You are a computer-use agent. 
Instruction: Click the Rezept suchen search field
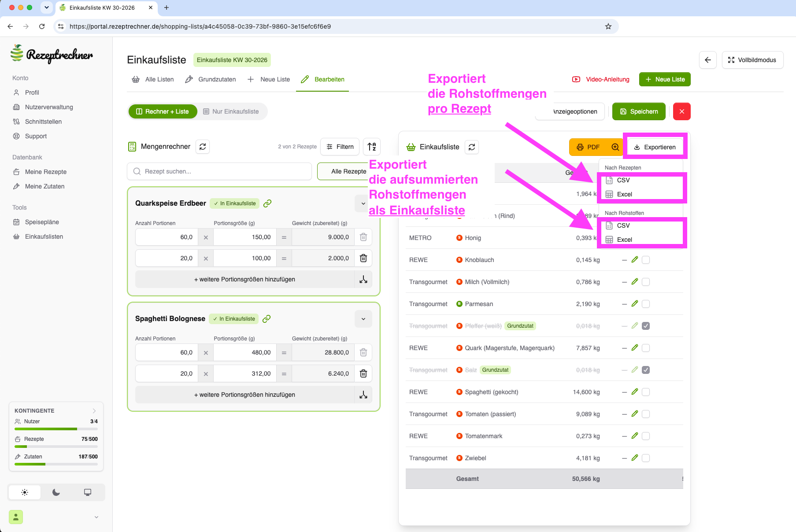point(219,171)
